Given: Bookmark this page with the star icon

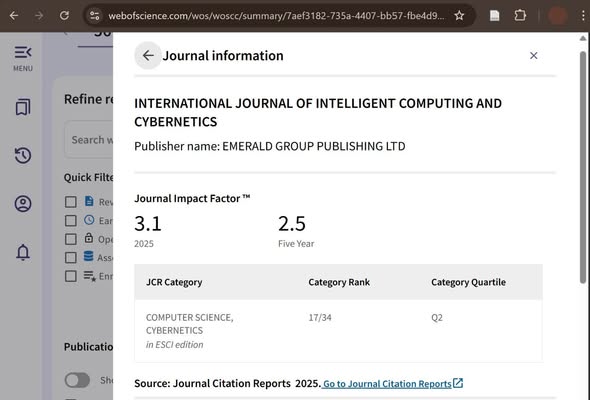Looking at the screenshot, I should pos(459,15).
